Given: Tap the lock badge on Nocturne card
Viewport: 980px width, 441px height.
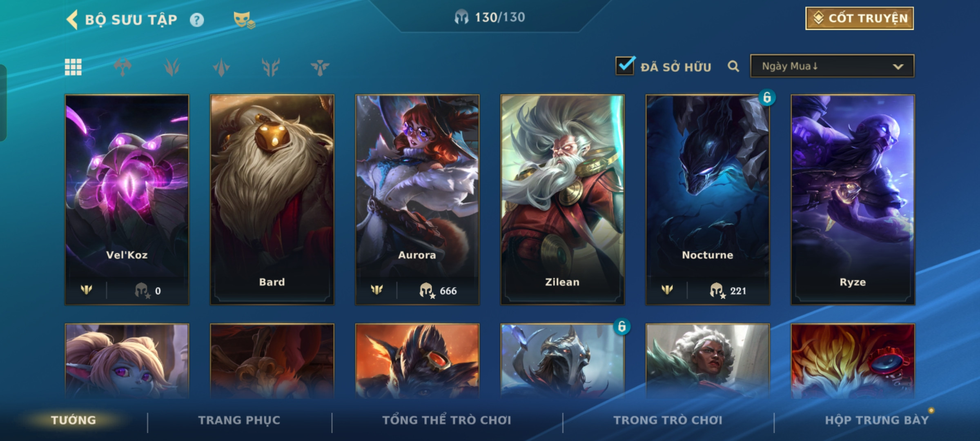Looking at the screenshot, I should tap(767, 98).
